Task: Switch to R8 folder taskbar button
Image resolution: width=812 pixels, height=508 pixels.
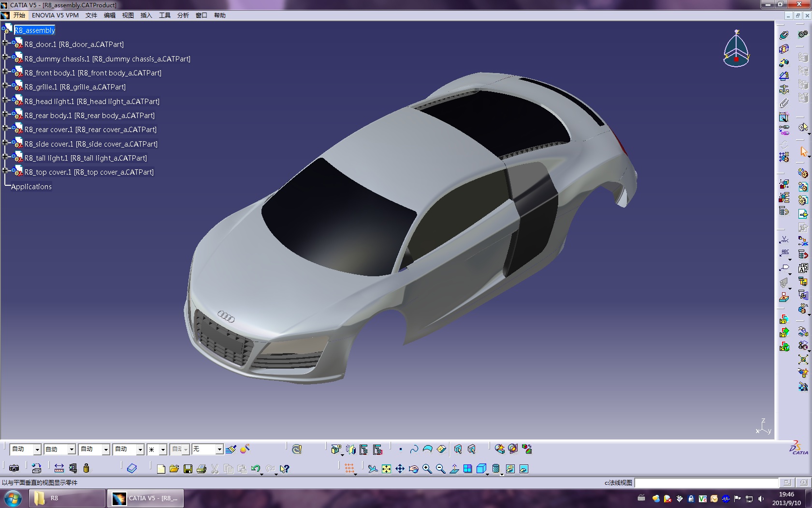Action: click(67, 498)
